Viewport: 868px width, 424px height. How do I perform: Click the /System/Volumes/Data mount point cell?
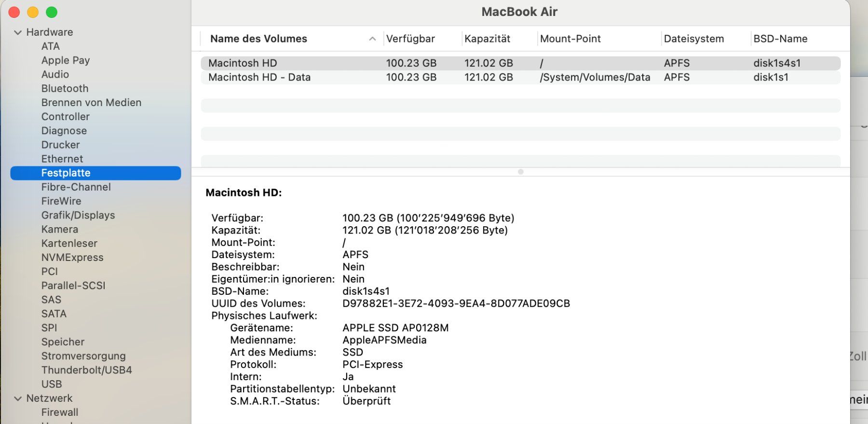coord(595,77)
